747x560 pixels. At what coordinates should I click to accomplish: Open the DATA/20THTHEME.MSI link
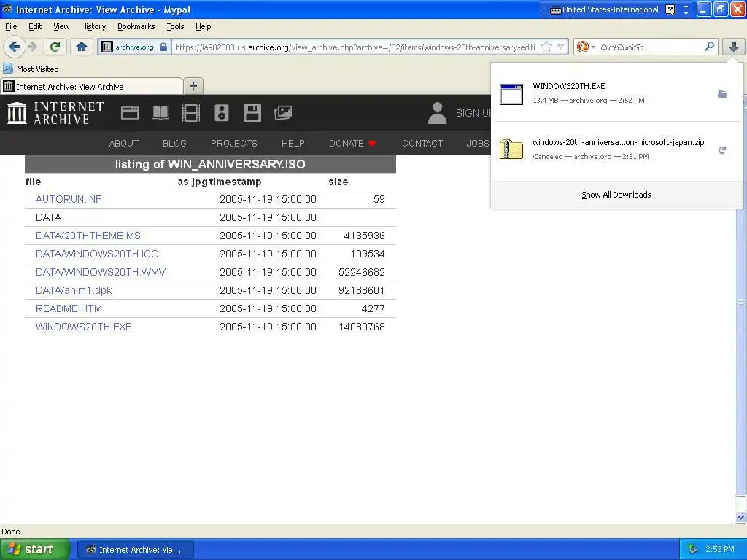pyautogui.click(x=89, y=236)
